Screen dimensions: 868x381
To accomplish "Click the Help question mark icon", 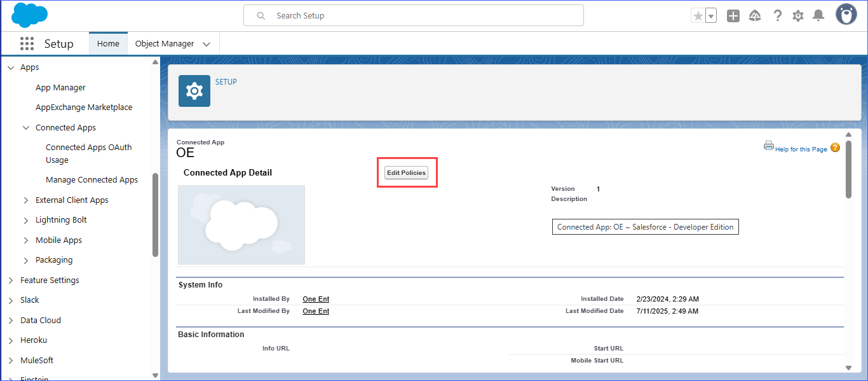I will click(777, 16).
